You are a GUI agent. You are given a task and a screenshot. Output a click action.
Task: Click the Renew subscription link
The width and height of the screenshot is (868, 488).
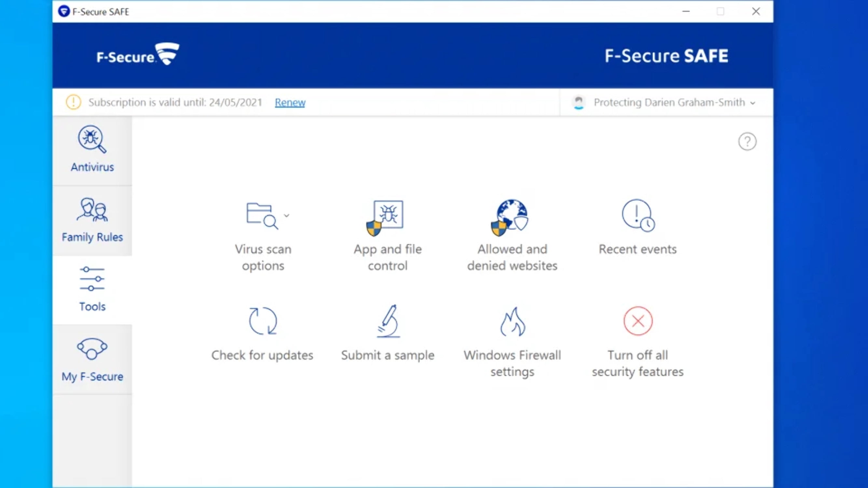point(290,102)
